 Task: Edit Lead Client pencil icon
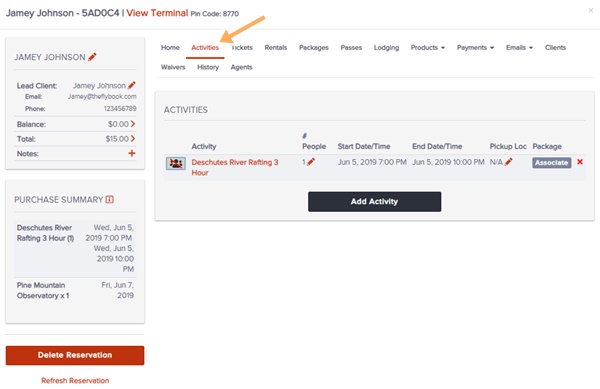(x=132, y=85)
